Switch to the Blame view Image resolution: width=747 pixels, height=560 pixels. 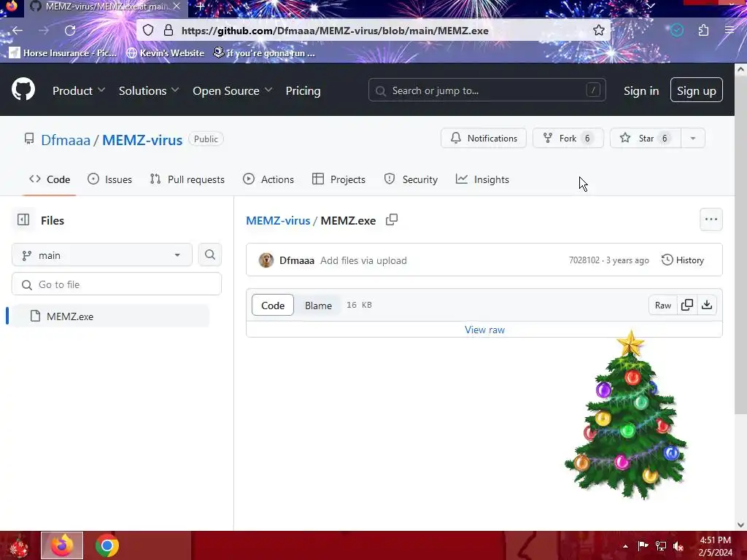click(318, 306)
